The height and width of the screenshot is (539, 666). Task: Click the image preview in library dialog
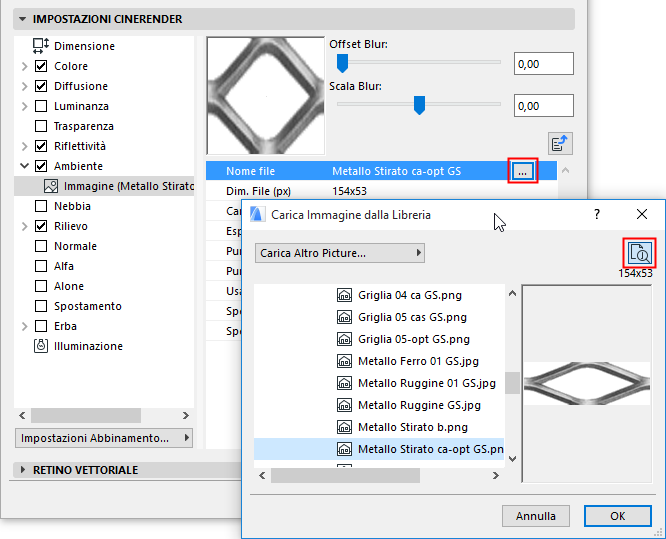tap(587, 383)
